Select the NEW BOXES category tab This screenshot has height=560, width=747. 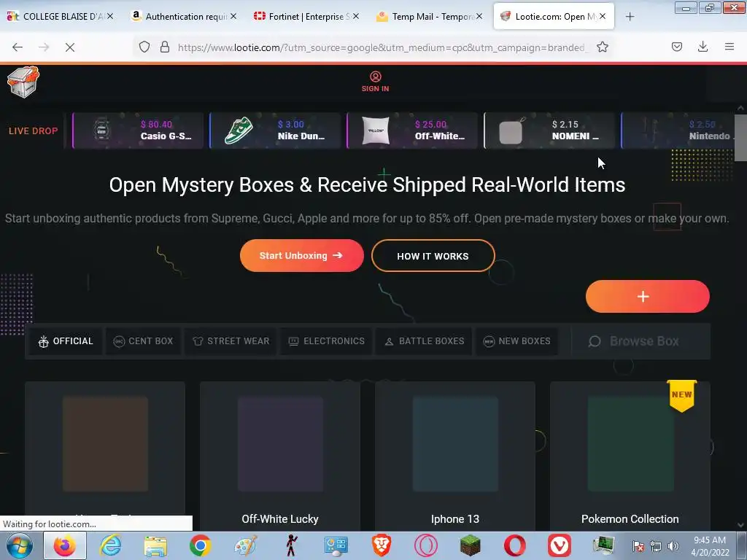(517, 341)
